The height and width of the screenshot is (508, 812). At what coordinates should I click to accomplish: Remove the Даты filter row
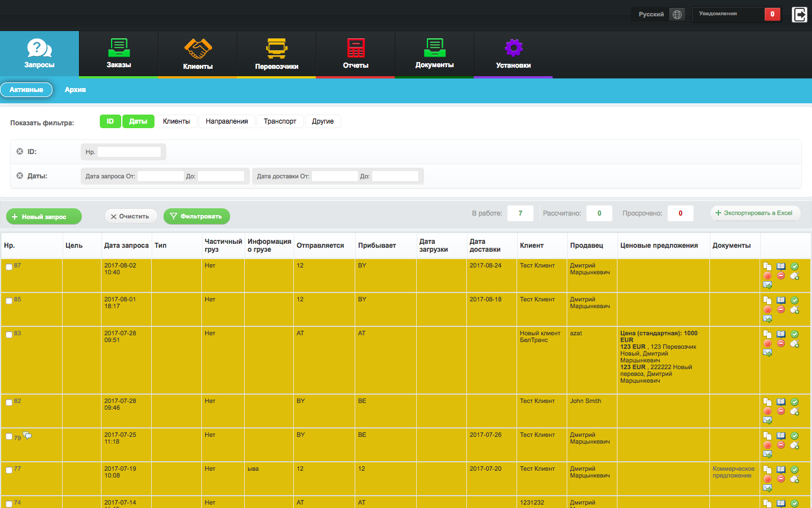pyautogui.click(x=20, y=176)
